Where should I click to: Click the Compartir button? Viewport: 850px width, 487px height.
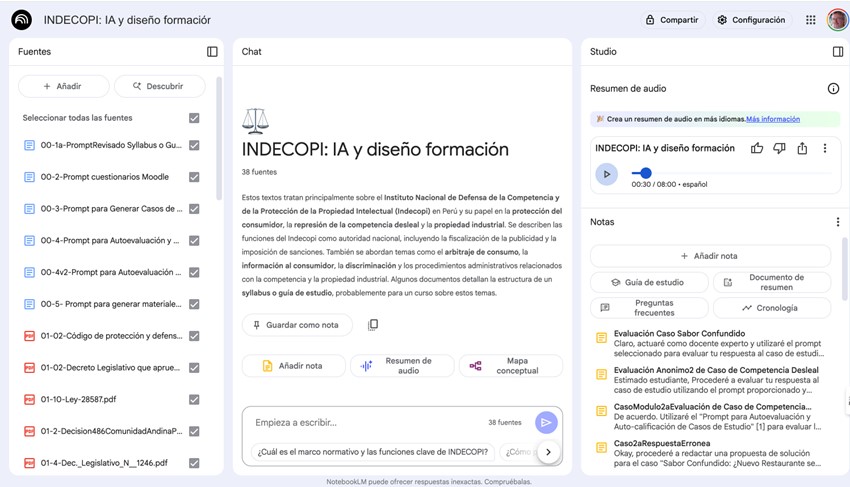[x=672, y=20]
